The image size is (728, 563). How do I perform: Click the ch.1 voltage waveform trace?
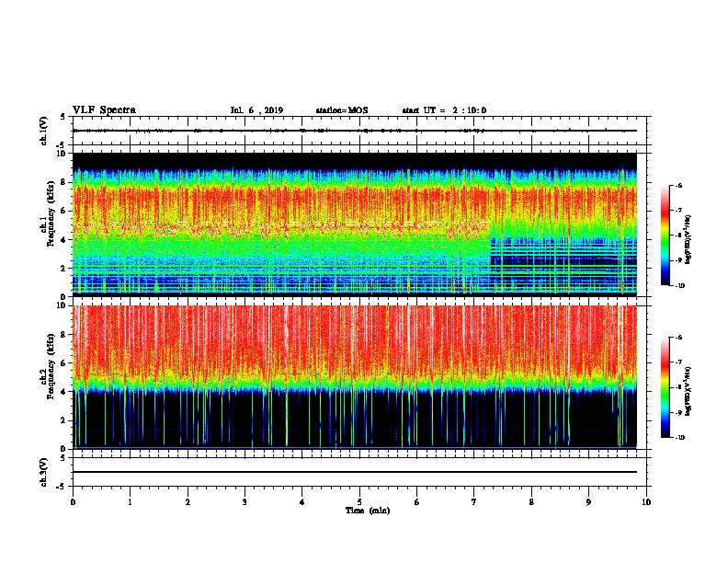[x=354, y=131]
